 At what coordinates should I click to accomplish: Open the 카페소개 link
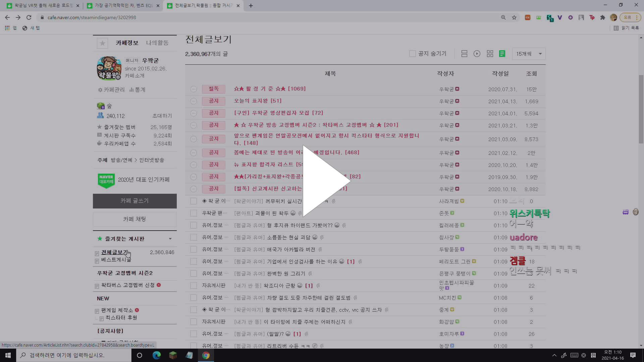(135, 76)
